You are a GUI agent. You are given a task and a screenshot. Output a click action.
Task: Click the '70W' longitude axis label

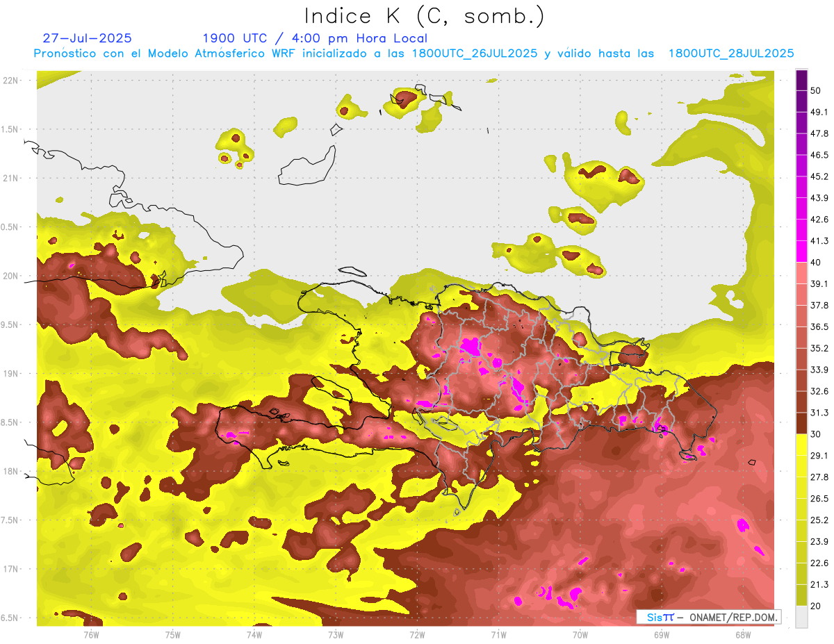click(580, 635)
